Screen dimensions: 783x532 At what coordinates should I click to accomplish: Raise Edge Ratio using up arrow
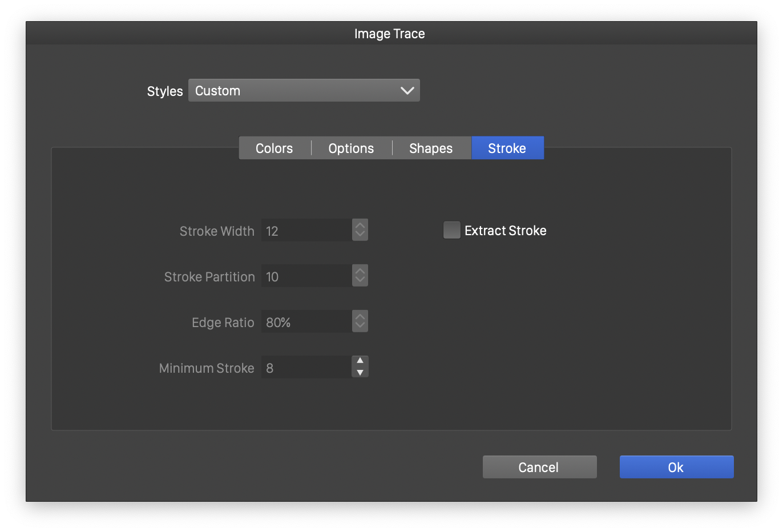point(360,316)
